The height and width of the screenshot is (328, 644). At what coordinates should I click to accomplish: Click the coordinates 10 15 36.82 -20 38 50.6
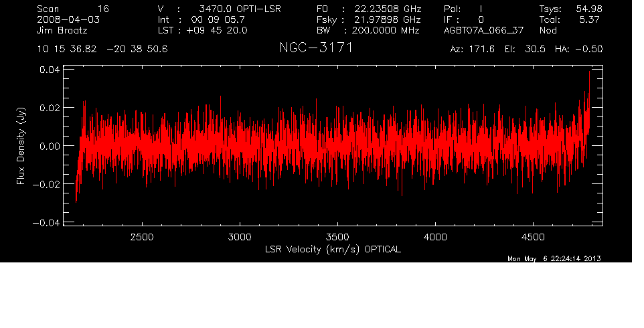click(102, 50)
